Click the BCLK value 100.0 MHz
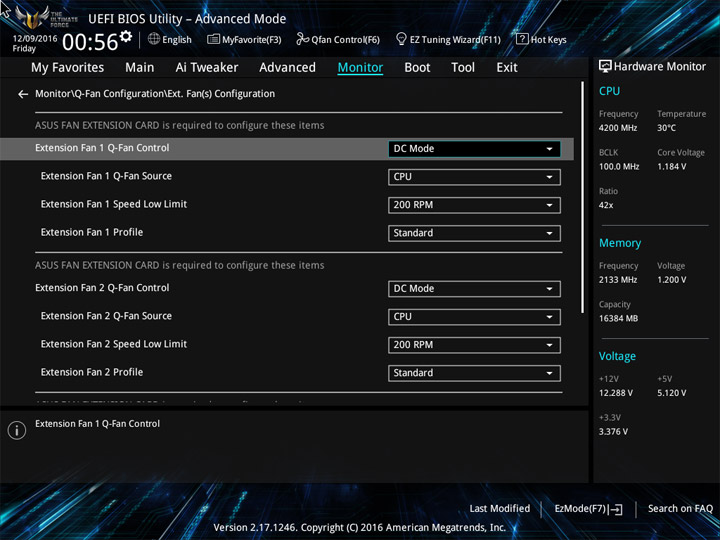The image size is (720, 540). click(619, 167)
